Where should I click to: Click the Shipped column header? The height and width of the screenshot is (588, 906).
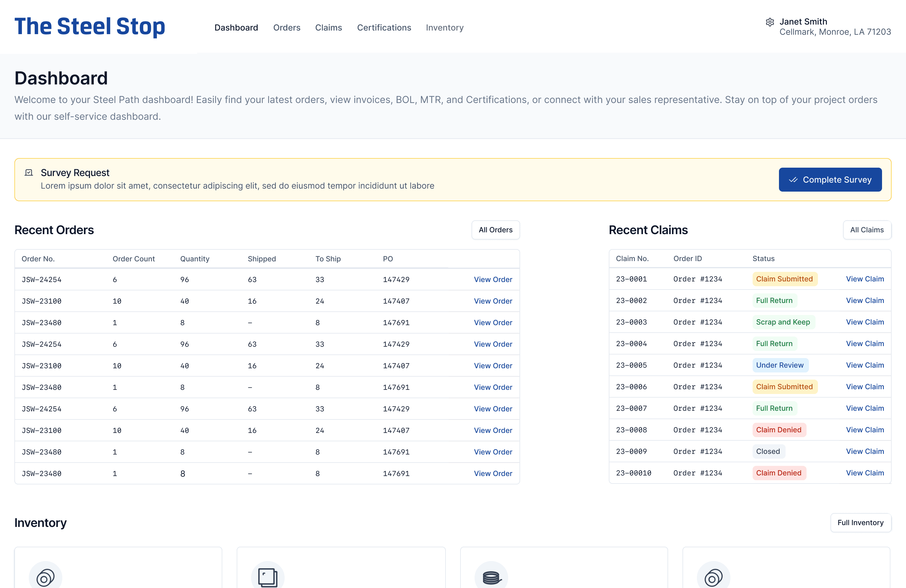click(x=262, y=259)
